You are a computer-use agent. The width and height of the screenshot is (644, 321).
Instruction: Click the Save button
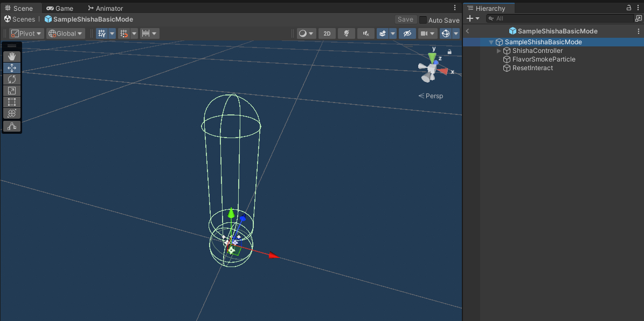(405, 19)
